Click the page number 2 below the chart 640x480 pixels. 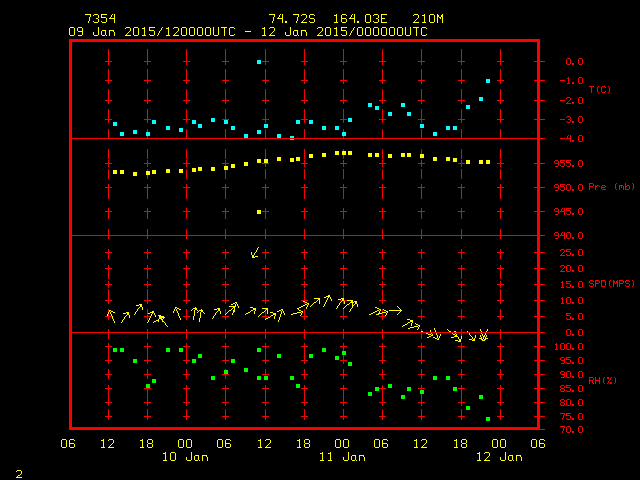tap(19, 474)
